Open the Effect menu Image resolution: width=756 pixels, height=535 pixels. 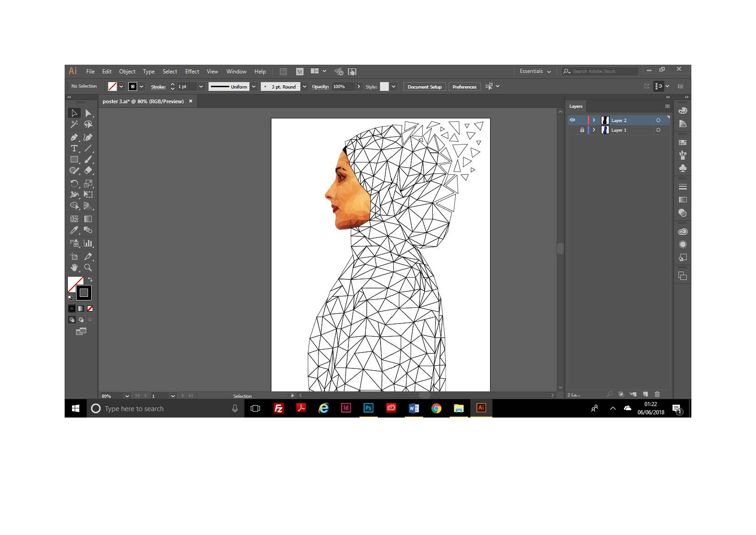coord(192,72)
